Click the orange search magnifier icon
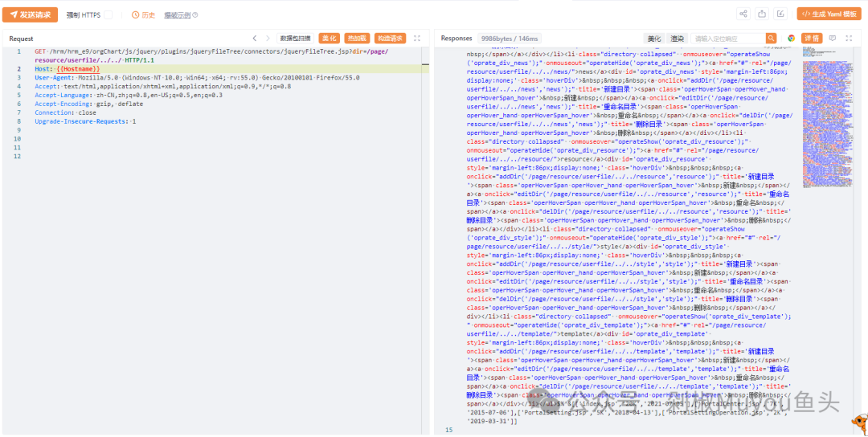The height and width of the screenshot is (437, 868). pyautogui.click(x=772, y=38)
